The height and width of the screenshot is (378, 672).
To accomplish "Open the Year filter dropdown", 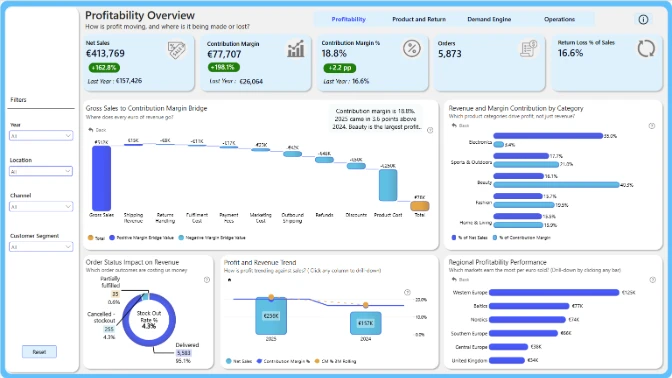I will point(41,136).
